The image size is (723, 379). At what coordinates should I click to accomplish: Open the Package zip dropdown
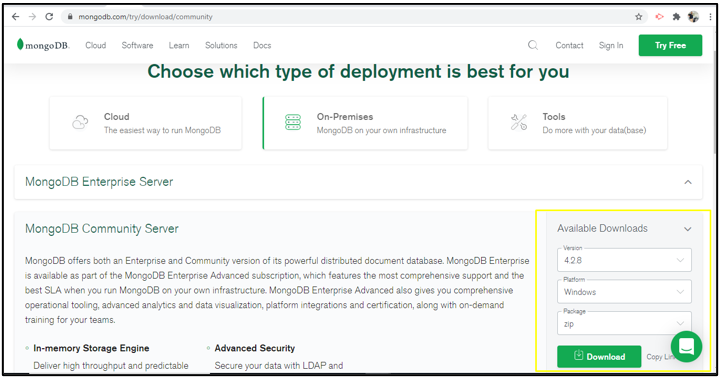(x=624, y=324)
